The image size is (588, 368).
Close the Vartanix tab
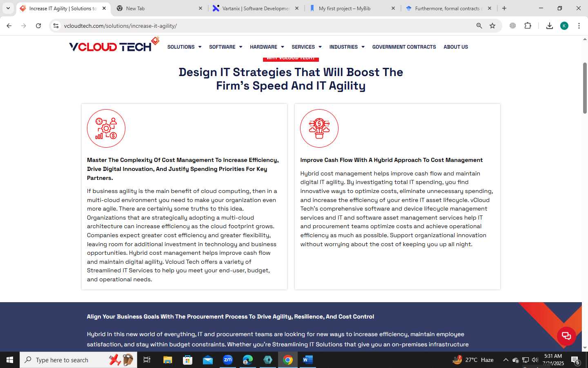pyautogui.click(x=297, y=8)
